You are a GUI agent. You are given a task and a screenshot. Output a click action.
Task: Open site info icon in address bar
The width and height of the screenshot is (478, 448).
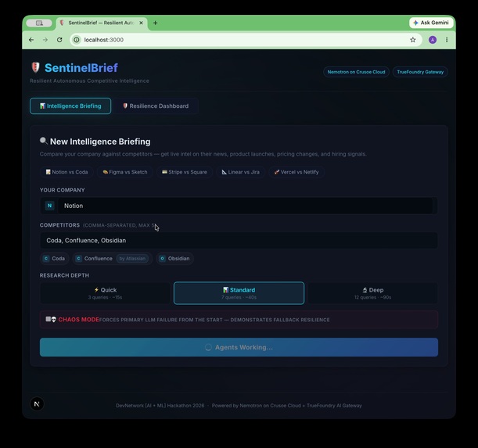coord(77,40)
